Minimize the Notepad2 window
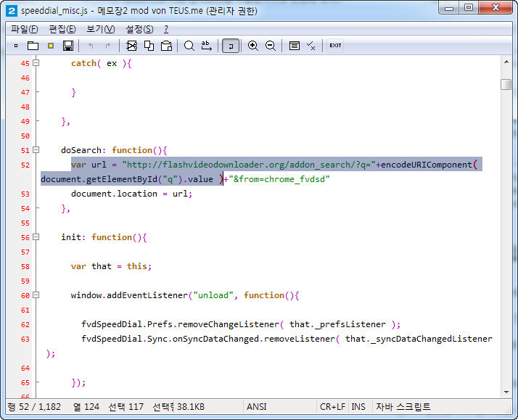This screenshot has height=420, width=518. point(448,8)
